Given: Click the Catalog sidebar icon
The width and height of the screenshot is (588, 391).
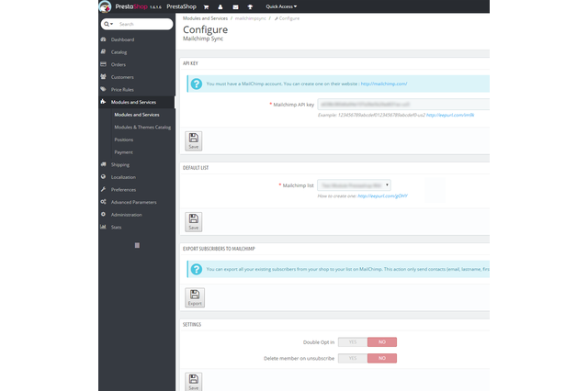Looking at the screenshot, I should [103, 51].
